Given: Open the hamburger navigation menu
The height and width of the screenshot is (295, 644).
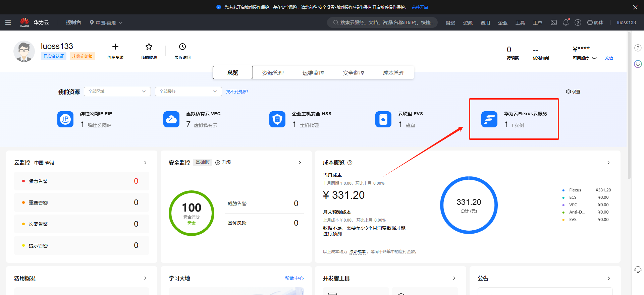Looking at the screenshot, I should [8, 22].
